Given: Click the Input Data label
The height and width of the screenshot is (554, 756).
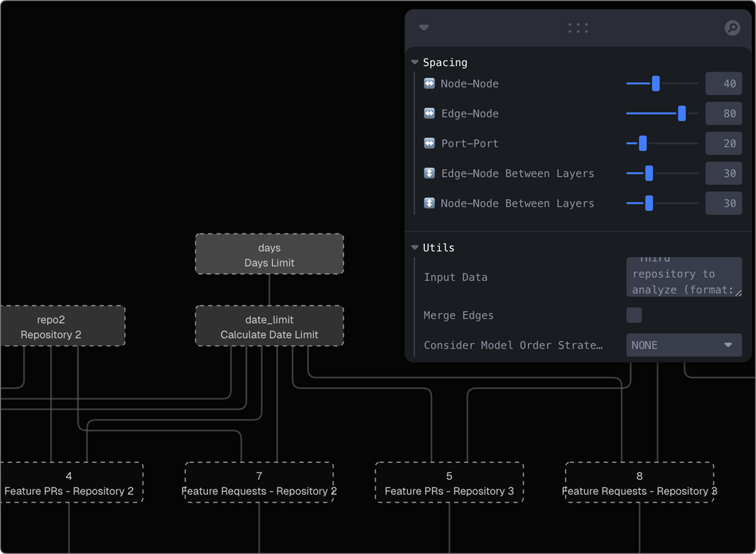Looking at the screenshot, I should coord(456,277).
